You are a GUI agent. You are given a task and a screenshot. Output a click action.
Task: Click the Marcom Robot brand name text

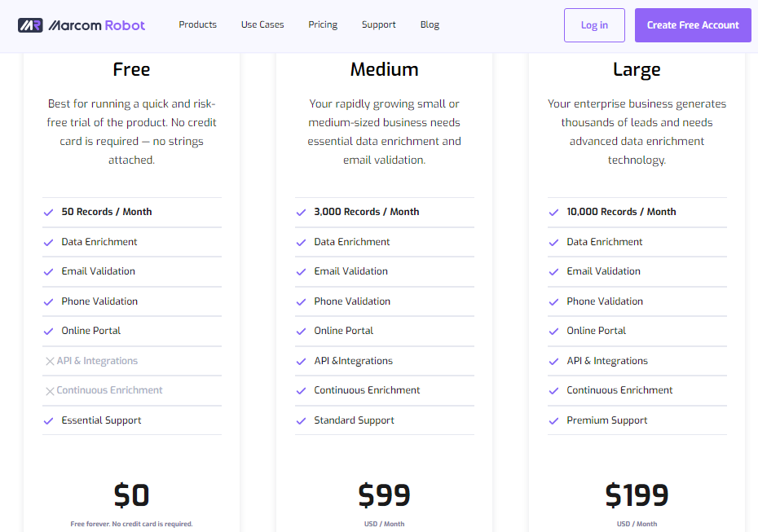[x=97, y=25]
